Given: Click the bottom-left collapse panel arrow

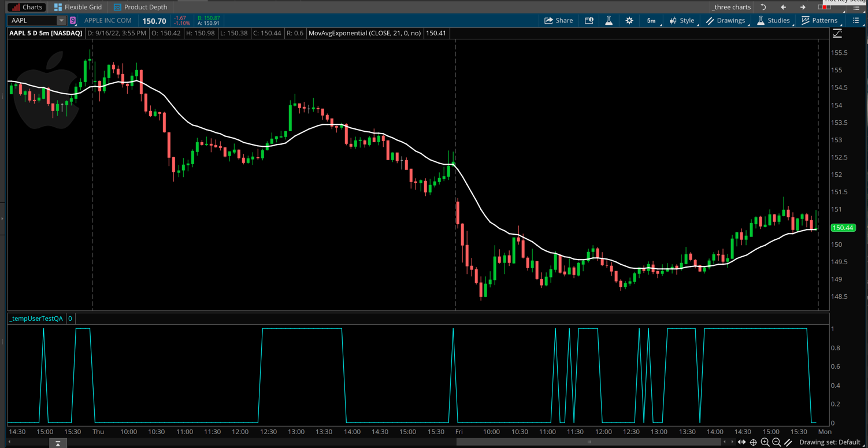Looking at the screenshot, I should click(58, 443).
